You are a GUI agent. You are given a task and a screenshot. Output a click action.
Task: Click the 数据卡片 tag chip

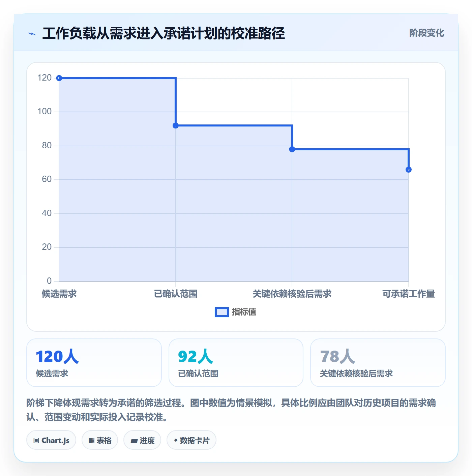point(191,440)
